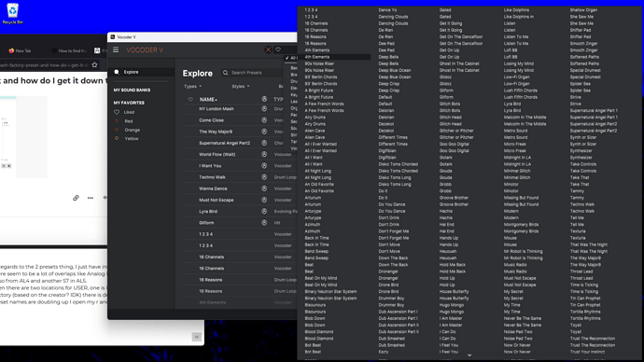Open the Vocoder V hamburger menu
The height and width of the screenshot is (362, 644).
(116, 49)
